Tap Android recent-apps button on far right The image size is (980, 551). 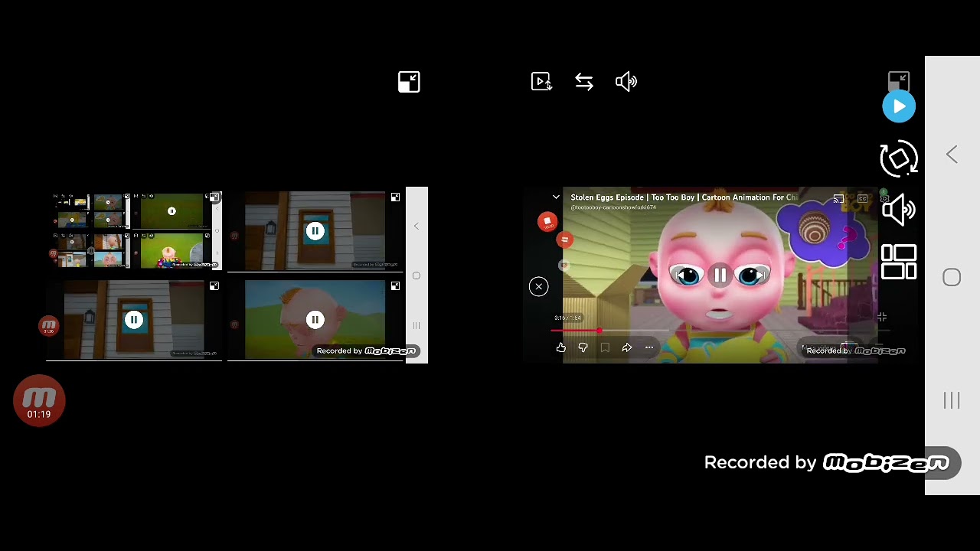(952, 400)
